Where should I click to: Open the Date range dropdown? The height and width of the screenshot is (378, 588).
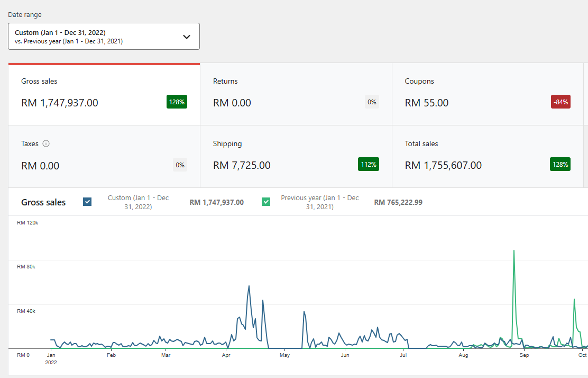(x=104, y=37)
